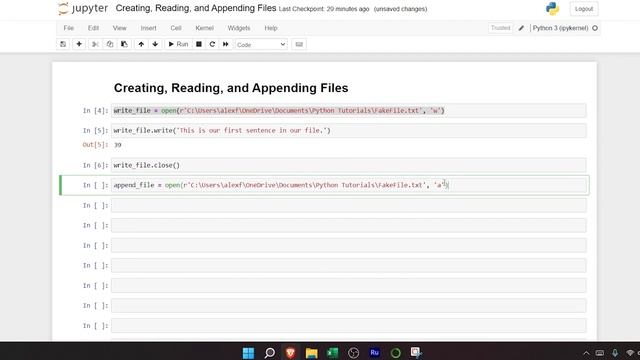Click the In [4] write_file open cell
Image resolution: width=640 pixels, height=360 pixels.
pos(349,111)
